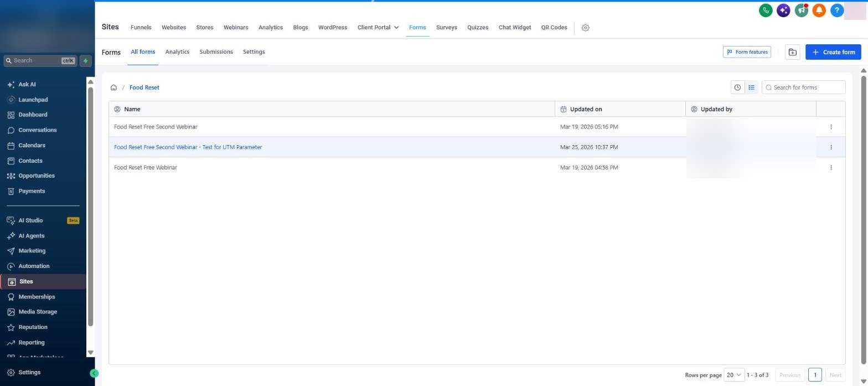The image size is (868, 386).
Task: Click the Search for forms field
Action: tap(804, 88)
